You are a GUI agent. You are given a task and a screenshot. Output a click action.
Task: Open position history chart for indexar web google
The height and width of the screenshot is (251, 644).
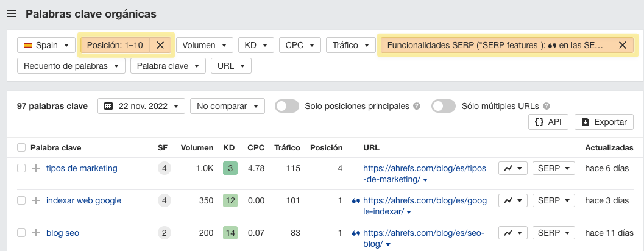pos(513,200)
